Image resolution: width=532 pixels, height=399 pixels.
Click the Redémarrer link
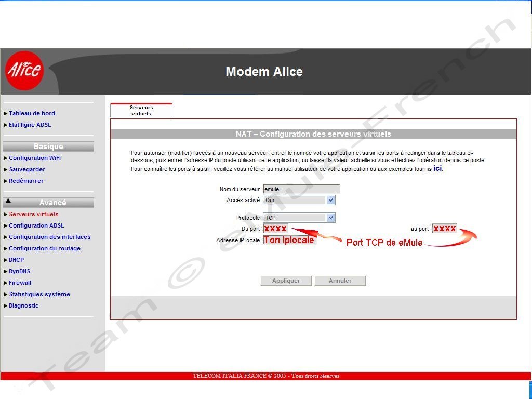coord(26,181)
